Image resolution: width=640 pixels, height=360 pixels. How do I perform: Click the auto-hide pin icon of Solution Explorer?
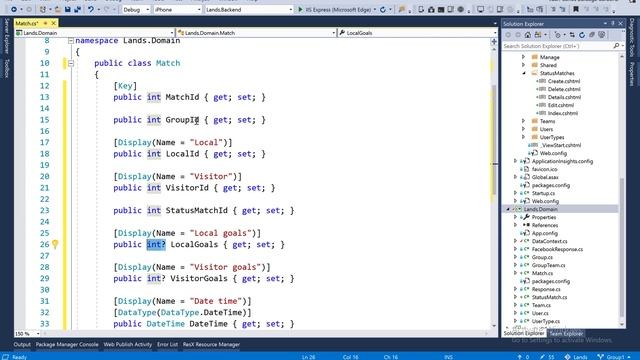613,24
